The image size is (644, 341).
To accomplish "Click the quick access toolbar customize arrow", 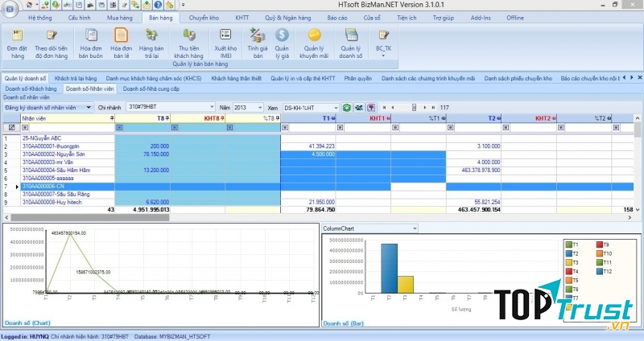I will coord(184,5).
